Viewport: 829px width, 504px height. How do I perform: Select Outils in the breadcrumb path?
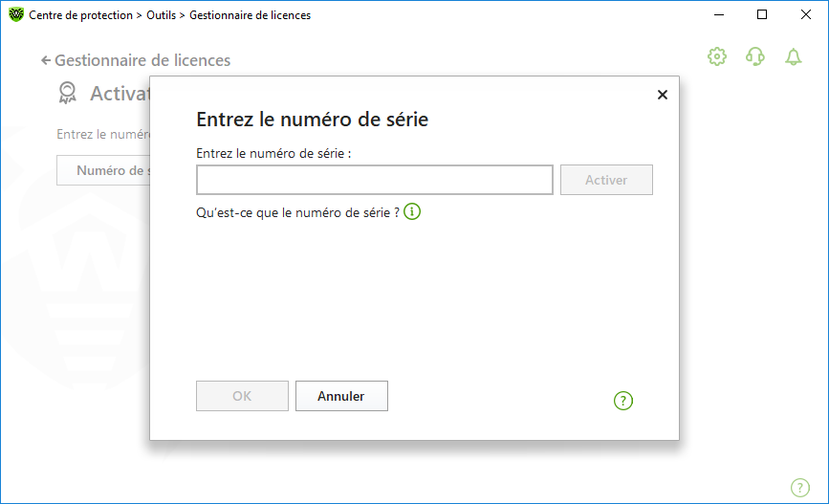coord(161,15)
